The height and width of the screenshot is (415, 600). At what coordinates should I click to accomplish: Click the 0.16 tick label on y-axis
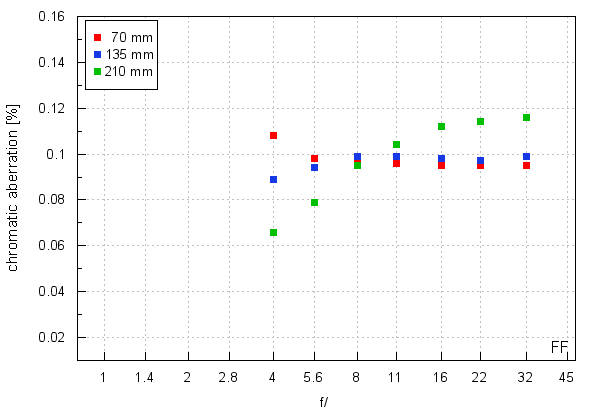[51, 17]
